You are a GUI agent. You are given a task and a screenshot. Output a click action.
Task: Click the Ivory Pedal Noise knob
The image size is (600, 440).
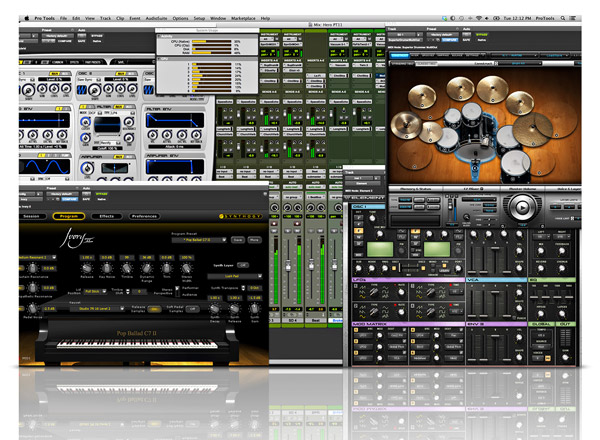33,308
